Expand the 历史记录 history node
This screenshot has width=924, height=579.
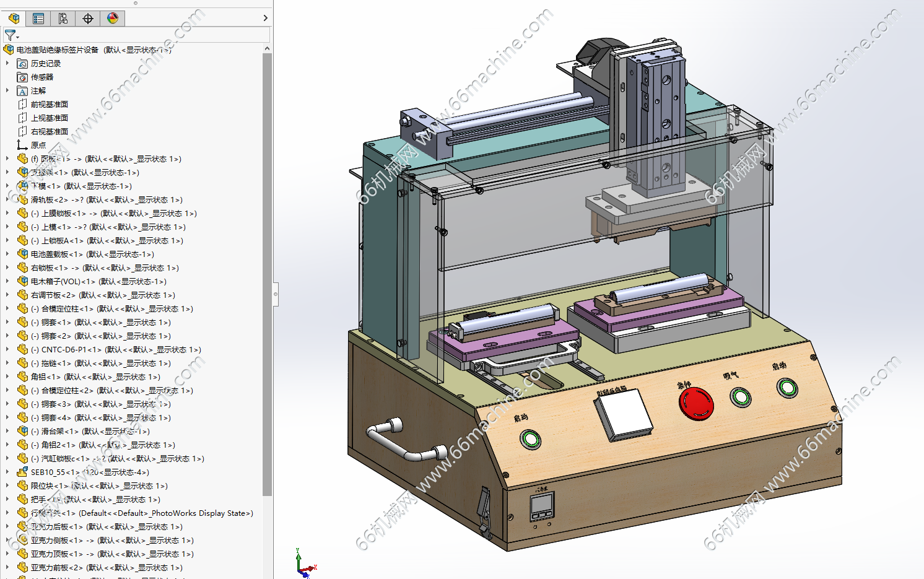point(7,63)
